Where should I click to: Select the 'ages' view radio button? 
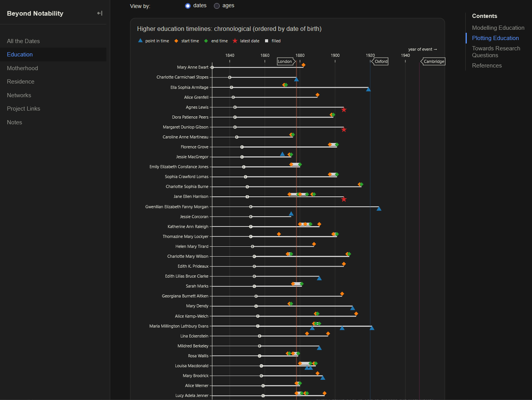(x=217, y=6)
